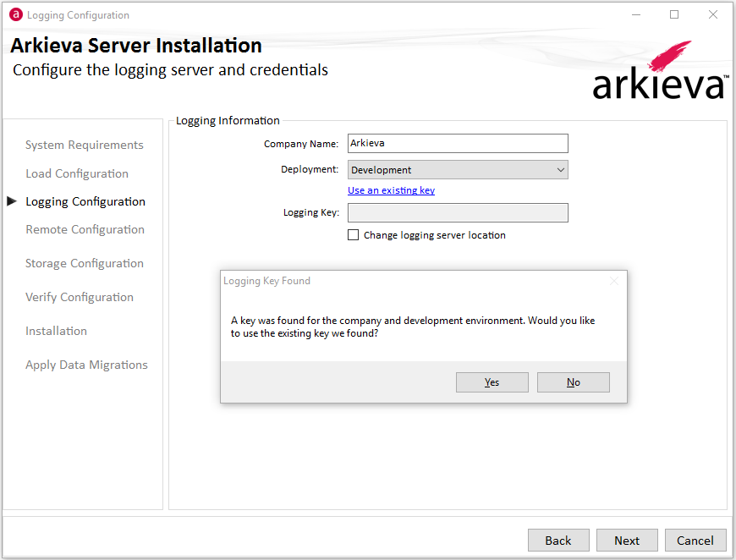
Task: Click the 'A key was found' message text
Action: click(x=413, y=327)
